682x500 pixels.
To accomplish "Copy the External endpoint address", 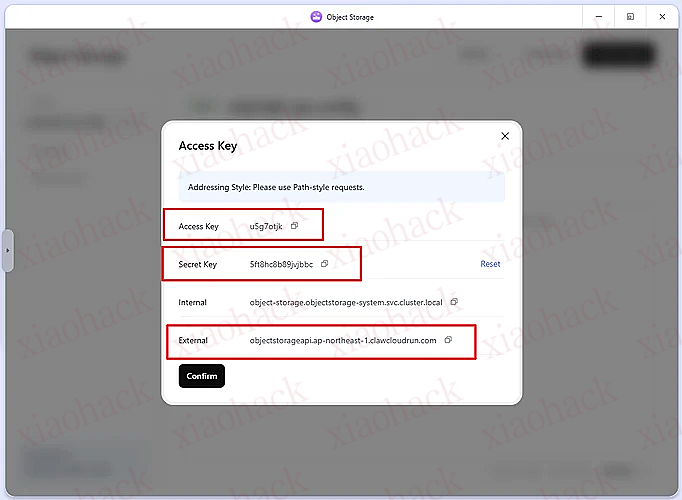I will (x=448, y=340).
